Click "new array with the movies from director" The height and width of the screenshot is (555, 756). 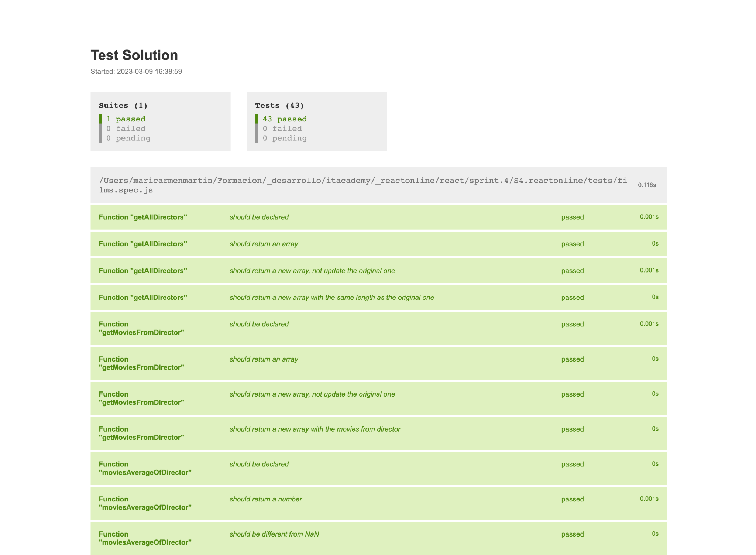(315, 429)
